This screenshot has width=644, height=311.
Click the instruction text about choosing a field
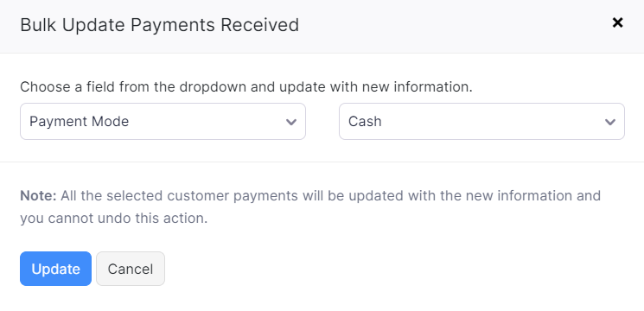point(246,87)
